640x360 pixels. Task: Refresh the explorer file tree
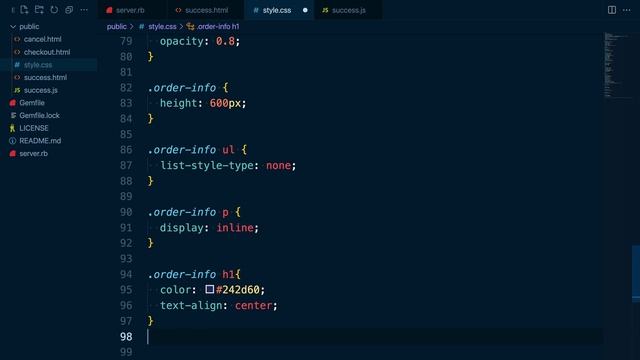54,10
